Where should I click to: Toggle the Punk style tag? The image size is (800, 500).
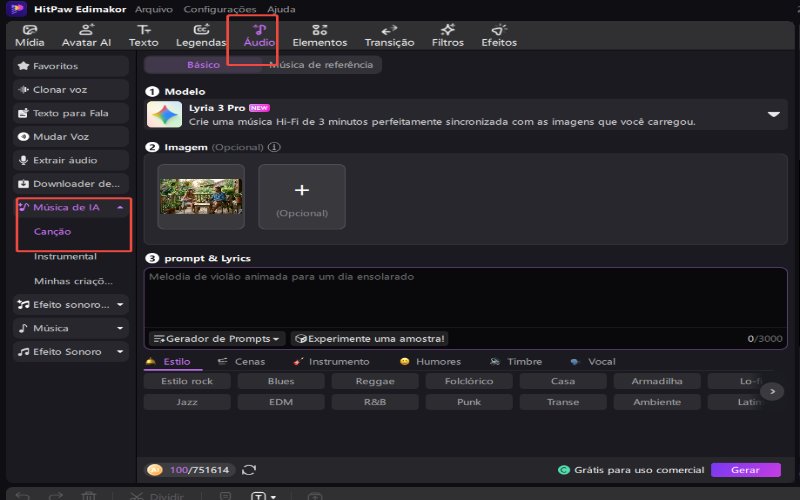tap(469, 402)
